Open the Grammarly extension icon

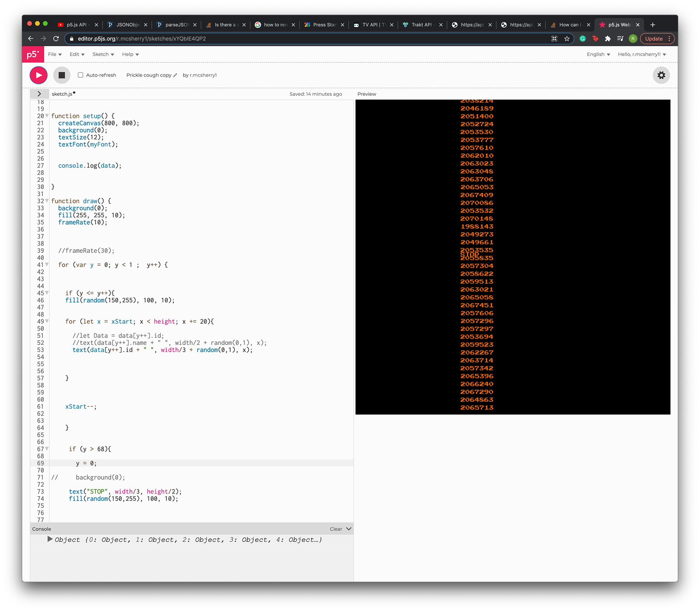(x=583, y=39)
